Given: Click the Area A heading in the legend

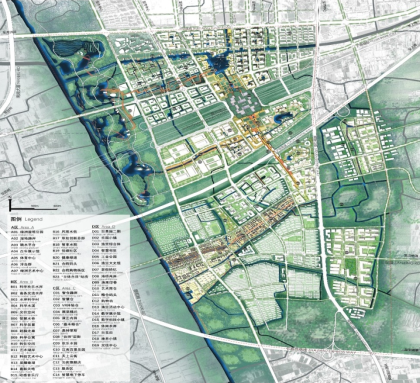Looking at the screenshot, I should click(x=21, y=227).
